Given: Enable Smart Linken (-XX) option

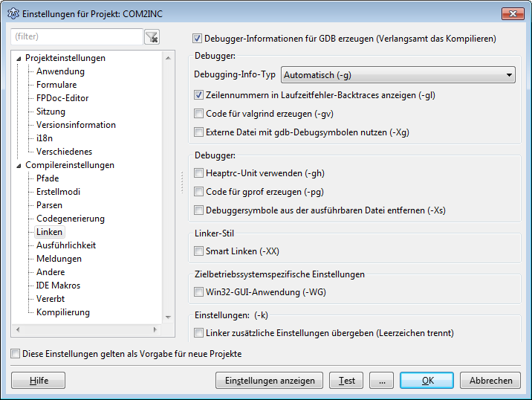Looking at the screenshot, I should coord(198,251).
